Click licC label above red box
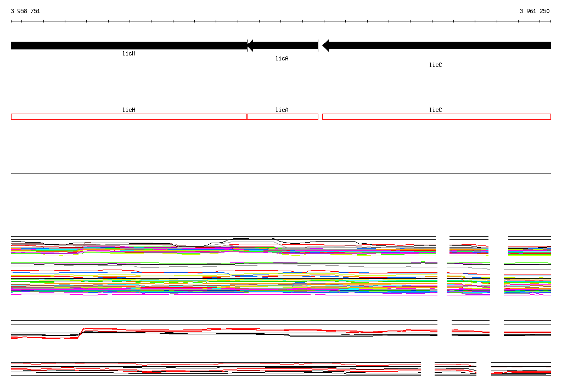Screen dimensions: 562x392 click(x=435, y=110)
